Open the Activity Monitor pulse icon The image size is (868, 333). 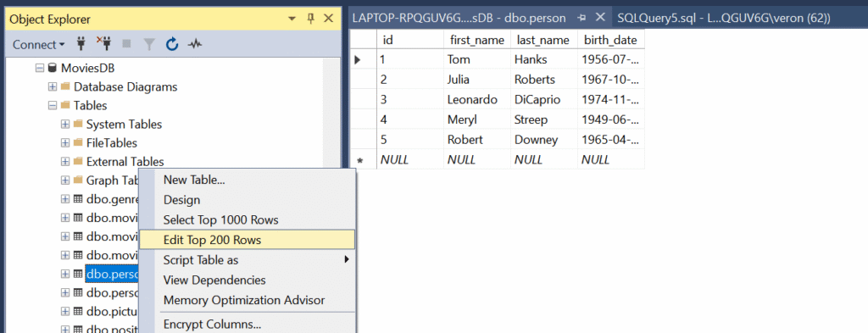[194, 44]
